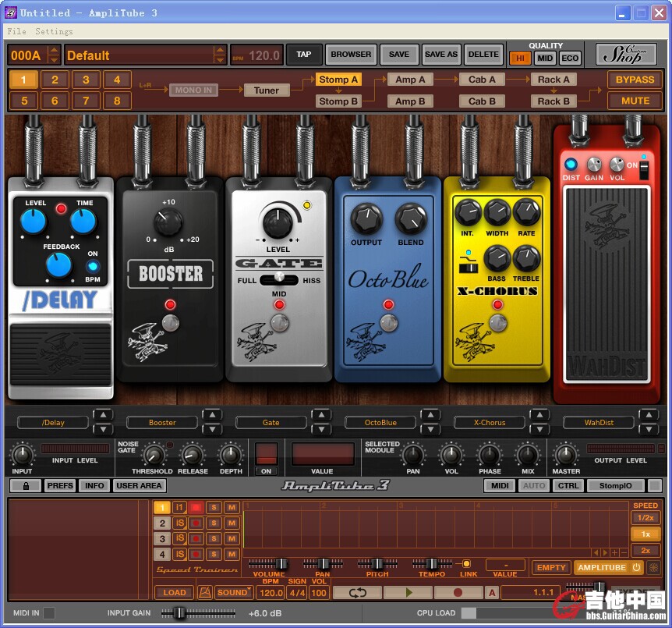Viewport: 672px width, 628px height.
Task: Select HI quality mode
Action: pyautogui.click(x=520, y=58)
